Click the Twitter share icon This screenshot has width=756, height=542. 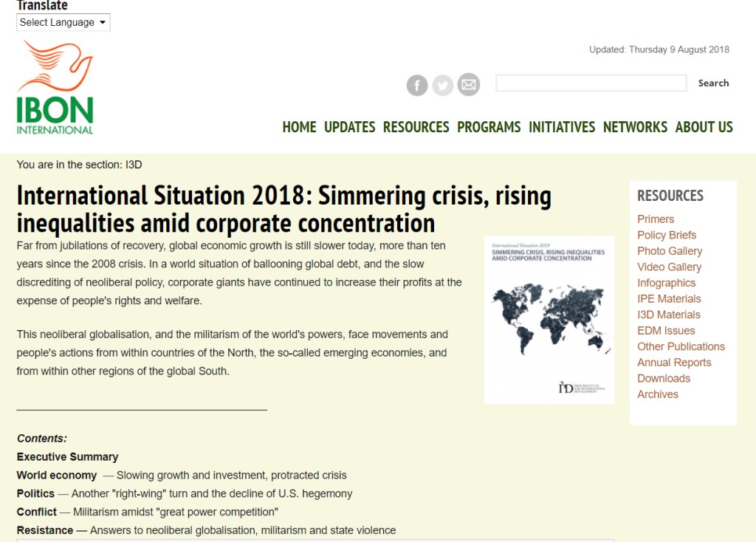(442, 85)
